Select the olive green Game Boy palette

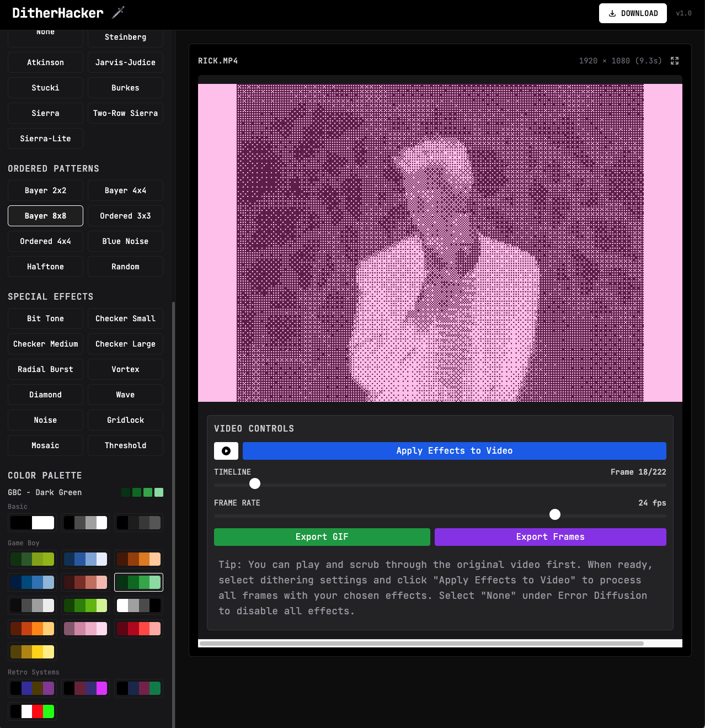tap(32, 559)
